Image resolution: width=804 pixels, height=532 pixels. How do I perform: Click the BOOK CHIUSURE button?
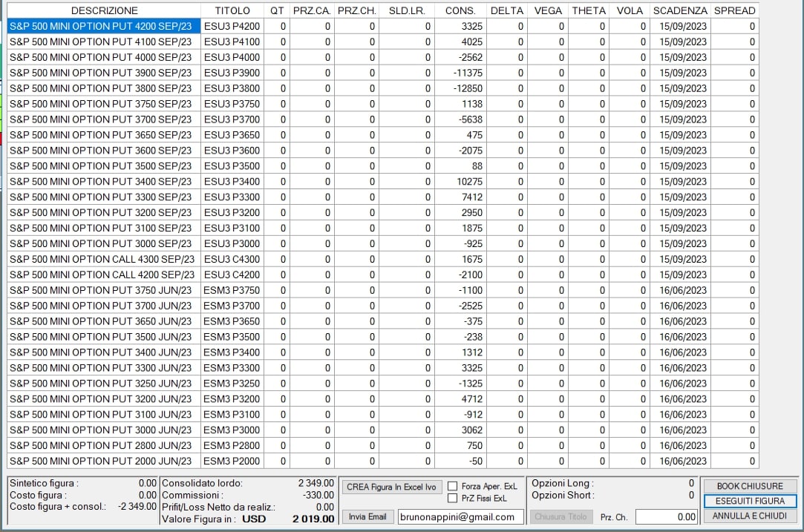[x=750, y=486]
